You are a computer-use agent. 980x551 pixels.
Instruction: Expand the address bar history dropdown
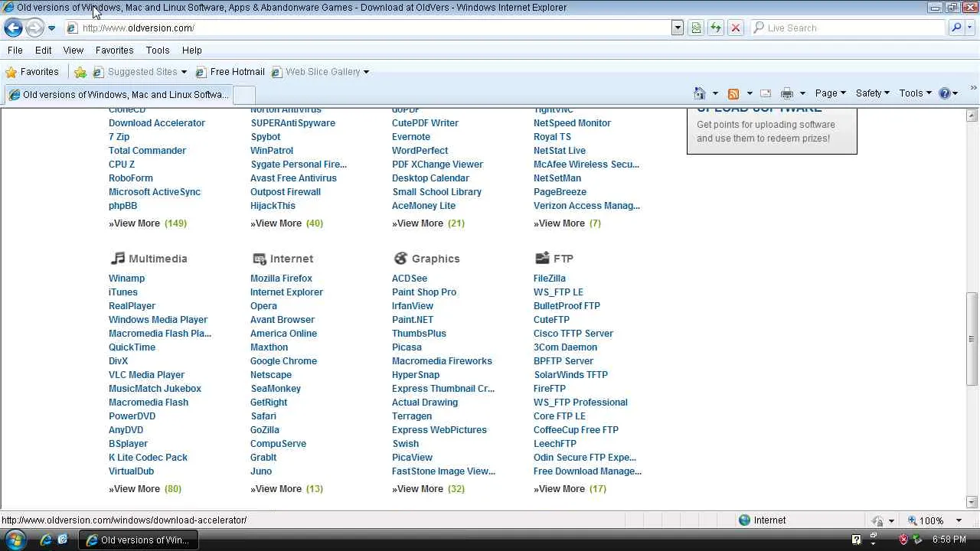678,28
